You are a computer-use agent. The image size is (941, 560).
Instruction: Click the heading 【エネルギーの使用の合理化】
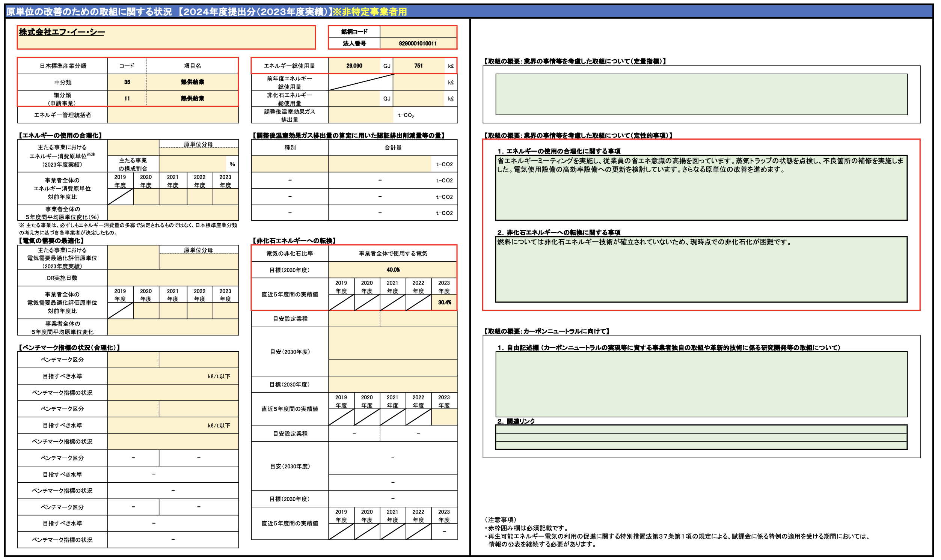tap(60, 135)
